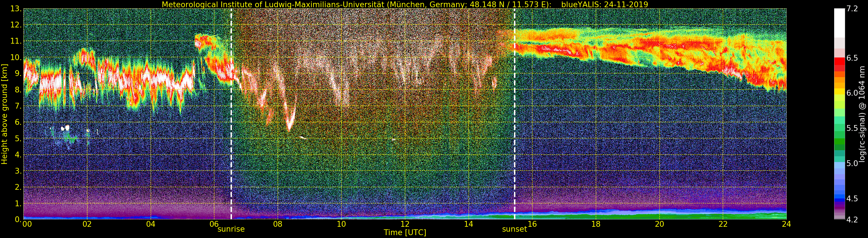The width and height of the screenshot is (868, 238).
Task: Click the 00 tick at the time axis start
Action: click(x=27, y=224)
